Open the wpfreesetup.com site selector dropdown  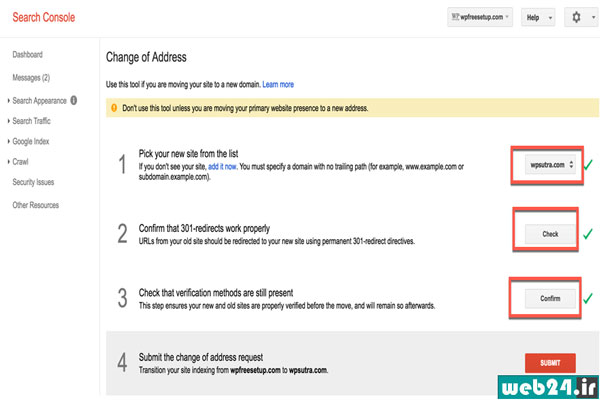(x=480, y=17)
